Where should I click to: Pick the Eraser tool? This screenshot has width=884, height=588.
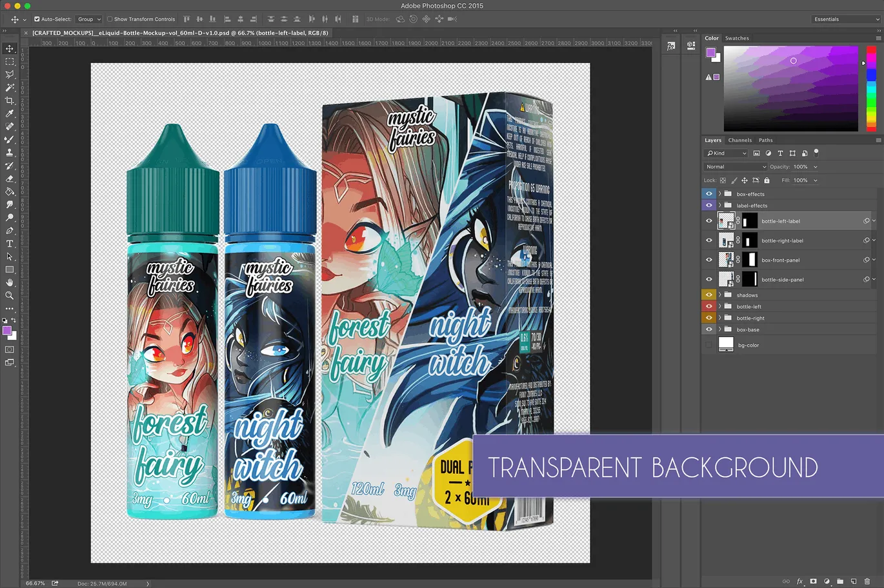pos(9,178)
